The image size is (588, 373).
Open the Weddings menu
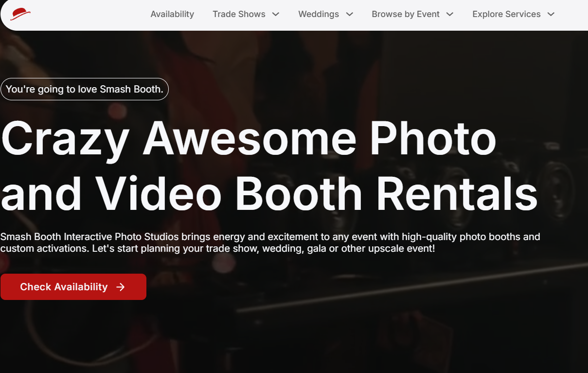click(x=319, y=14)
